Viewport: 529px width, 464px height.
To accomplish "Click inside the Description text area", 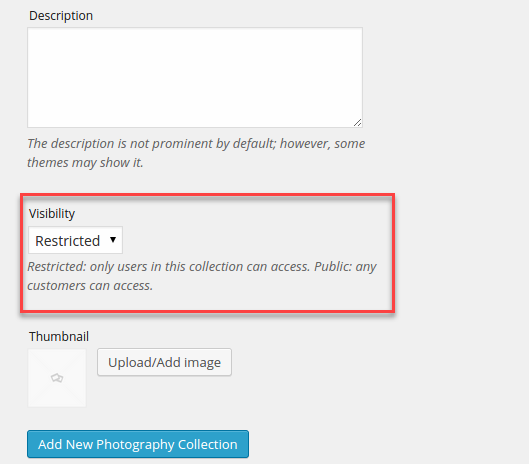I will click(x=195, y=78).
